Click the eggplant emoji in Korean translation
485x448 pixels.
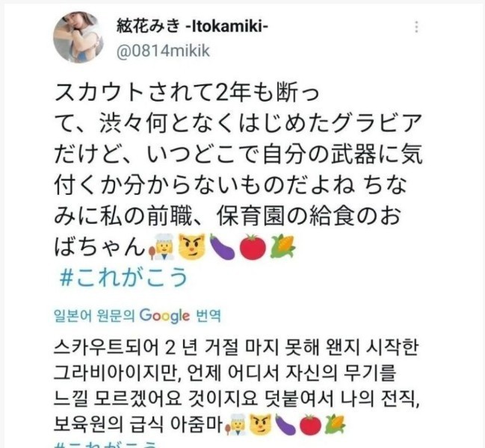285,425
